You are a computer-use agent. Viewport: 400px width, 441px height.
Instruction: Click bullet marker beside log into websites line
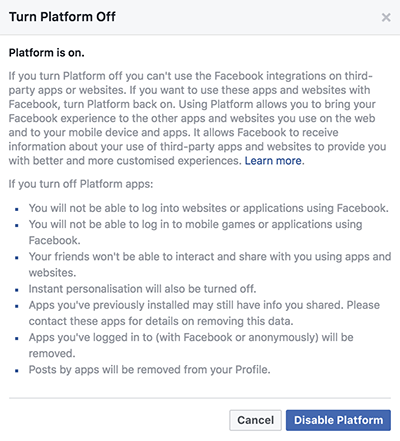coord(17,209)
